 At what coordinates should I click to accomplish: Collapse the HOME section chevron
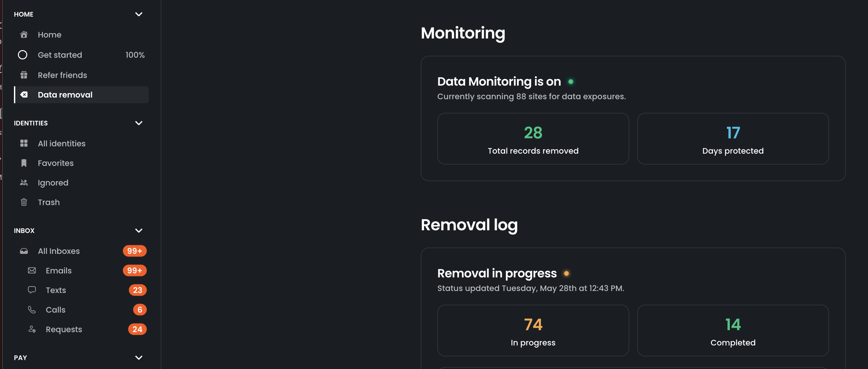138,14
